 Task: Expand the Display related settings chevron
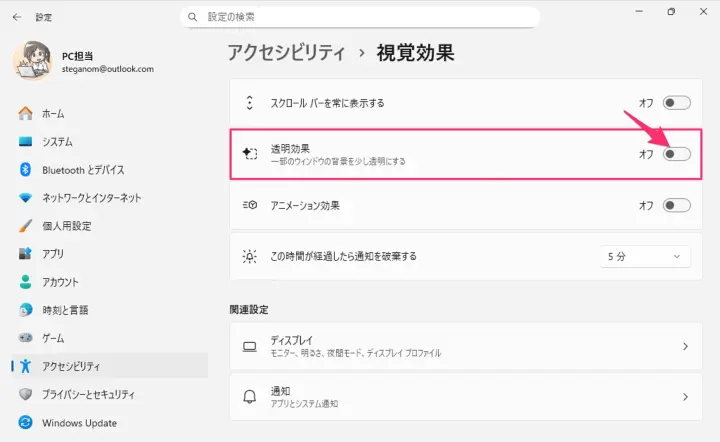(685, 346)
